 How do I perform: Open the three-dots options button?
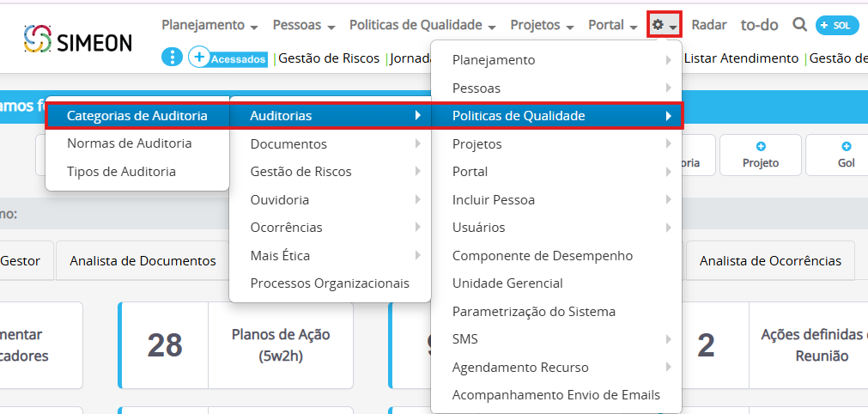coord(173,58)
